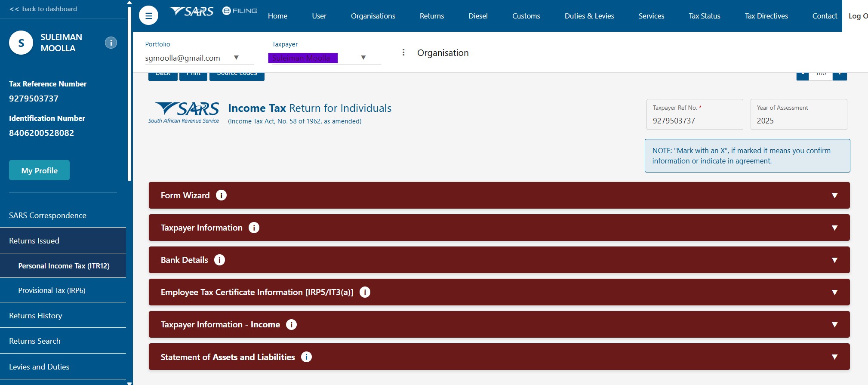Show info for Statement of Assets and Liabilities
868x385 pixels.
point(306,357)
